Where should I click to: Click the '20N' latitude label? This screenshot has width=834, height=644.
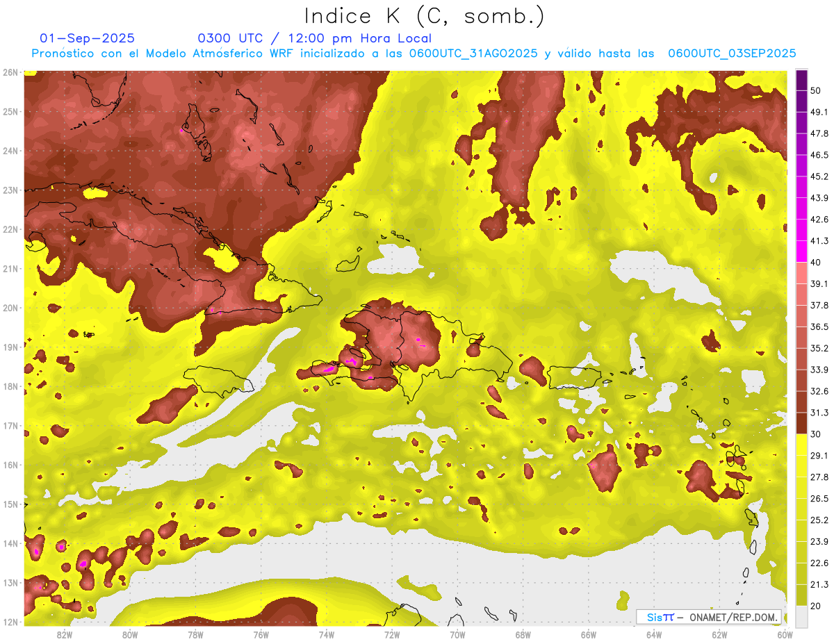point(10,308)
